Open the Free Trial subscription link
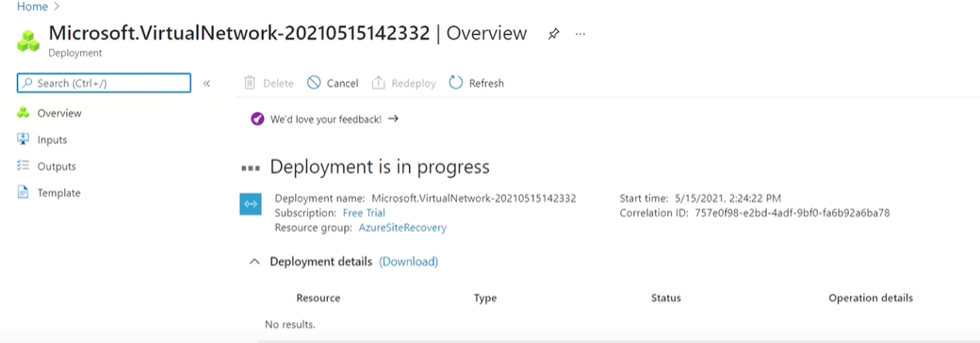Image resolution: width=980 pixels, height=343 pixels. pyautogui.click(x=364, y=213)
